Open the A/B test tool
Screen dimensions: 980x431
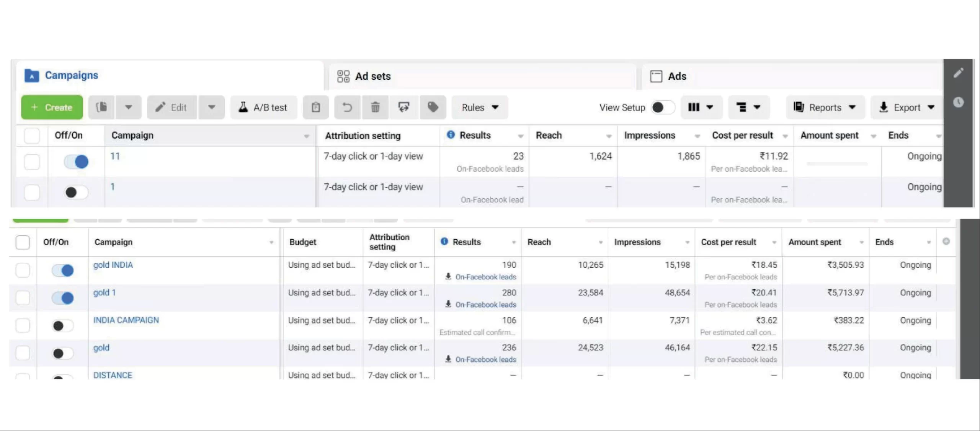(263, 107)
